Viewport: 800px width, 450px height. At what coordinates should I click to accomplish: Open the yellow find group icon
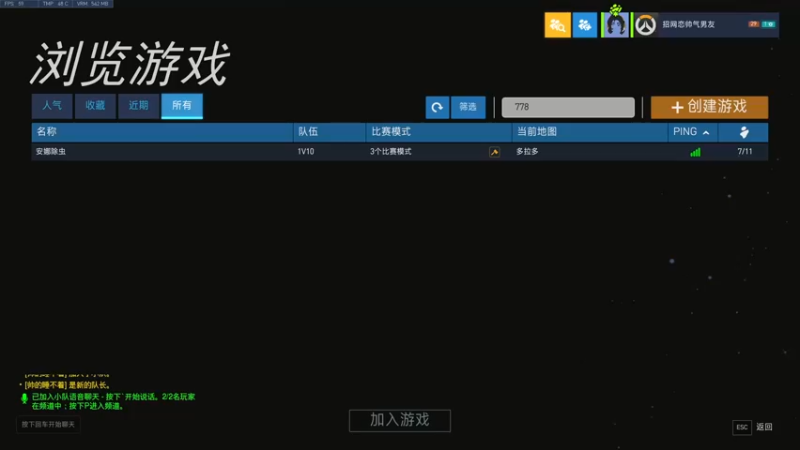pos(558,24)
